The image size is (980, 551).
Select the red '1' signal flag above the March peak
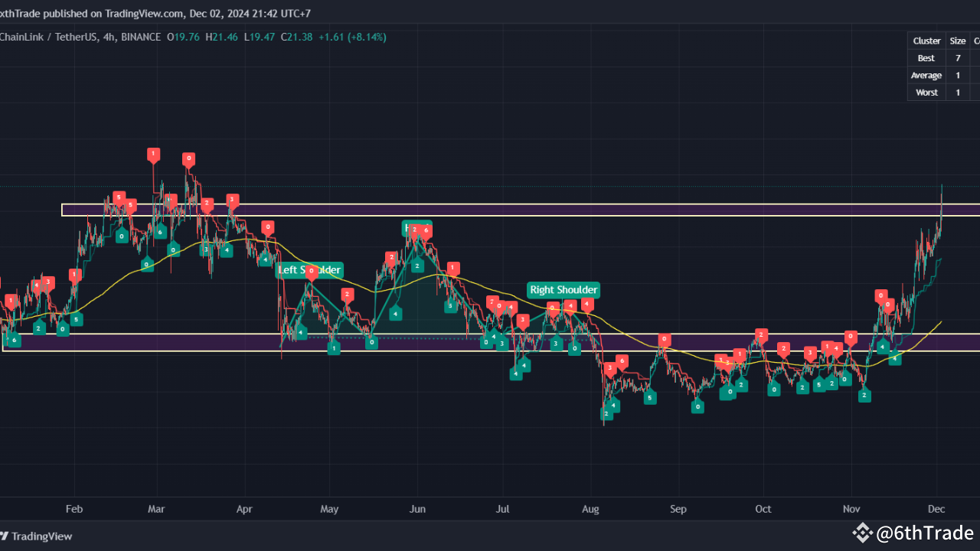coord(152,154)
